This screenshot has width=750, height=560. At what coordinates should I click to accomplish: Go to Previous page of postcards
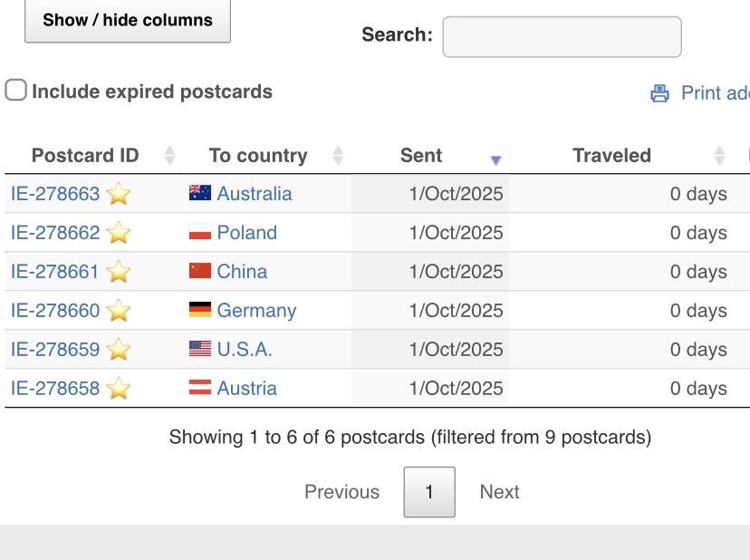[x=341, y=492]
